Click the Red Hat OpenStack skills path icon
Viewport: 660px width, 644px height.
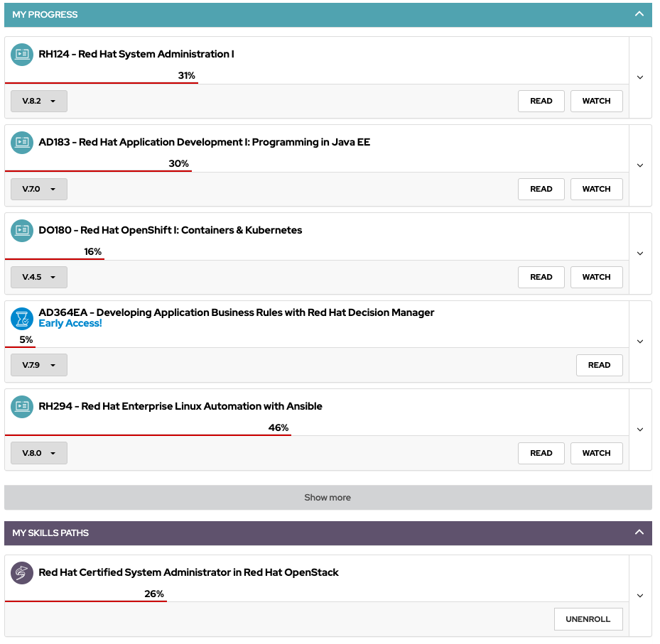(x=21, y=573)
